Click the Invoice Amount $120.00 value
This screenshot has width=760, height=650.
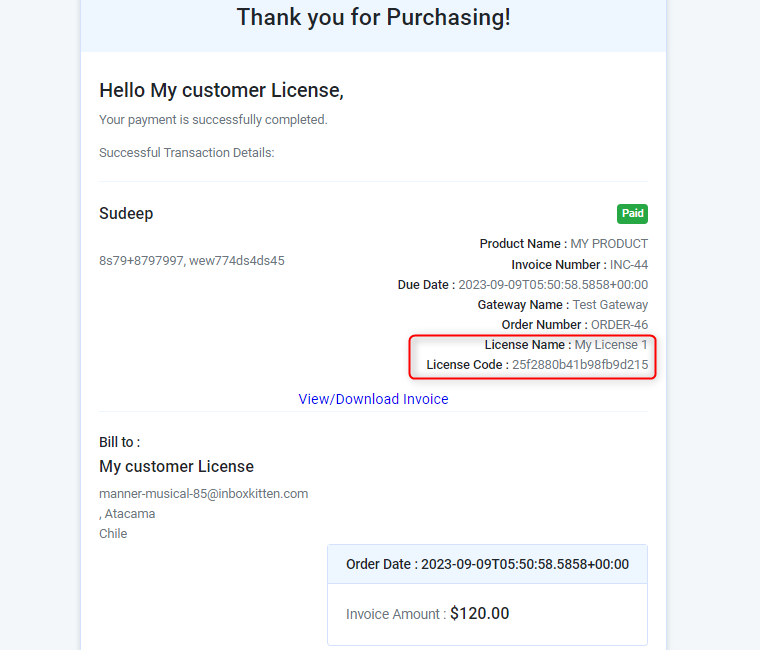pos(479,613)
